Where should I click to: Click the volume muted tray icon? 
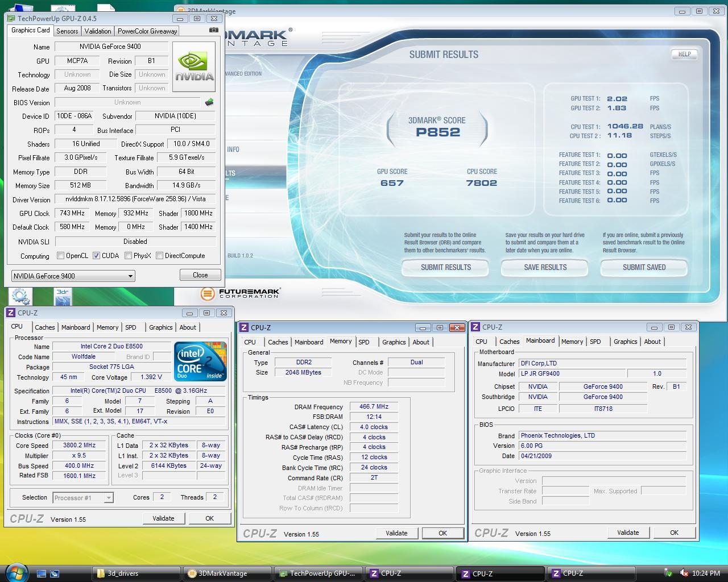coord(684,573)
